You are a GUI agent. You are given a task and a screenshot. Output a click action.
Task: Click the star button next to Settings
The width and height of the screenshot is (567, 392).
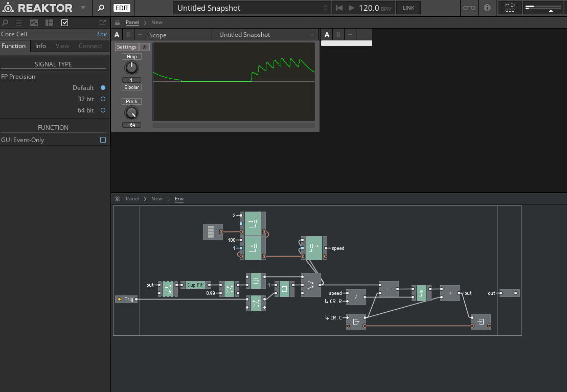[144, 47]
